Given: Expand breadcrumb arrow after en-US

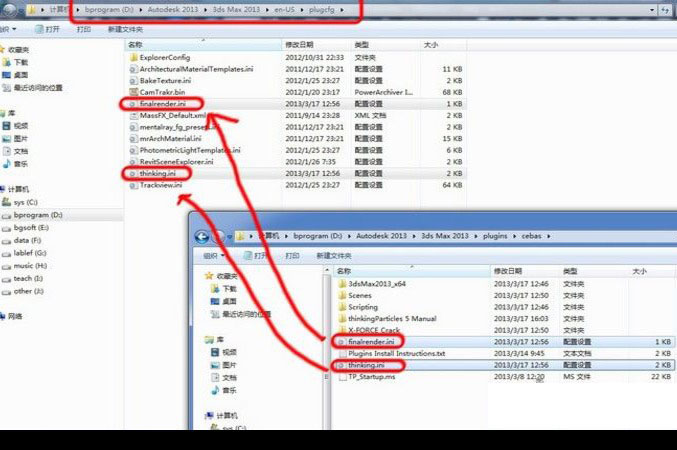Looking at the screenshot, I should pos(302,10).
